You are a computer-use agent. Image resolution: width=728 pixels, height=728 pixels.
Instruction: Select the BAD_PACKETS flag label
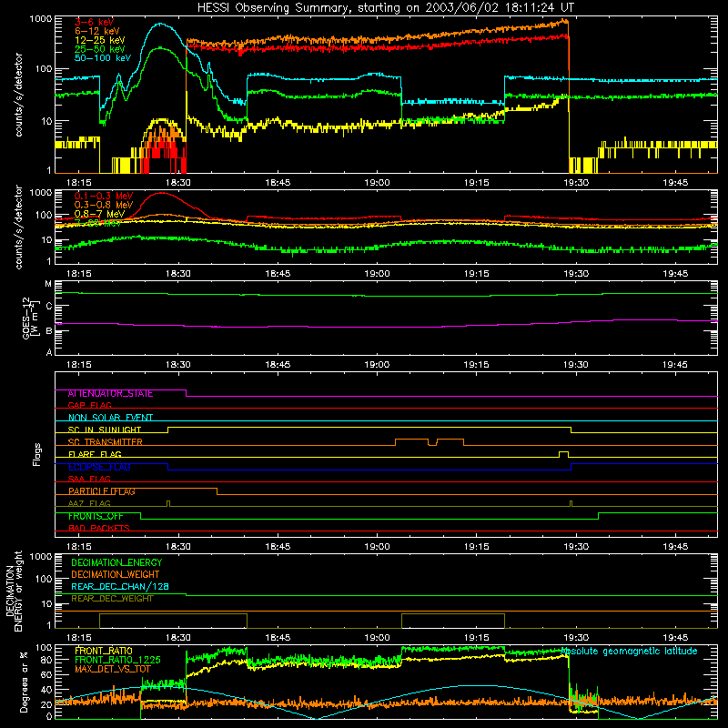pos(99,528)
